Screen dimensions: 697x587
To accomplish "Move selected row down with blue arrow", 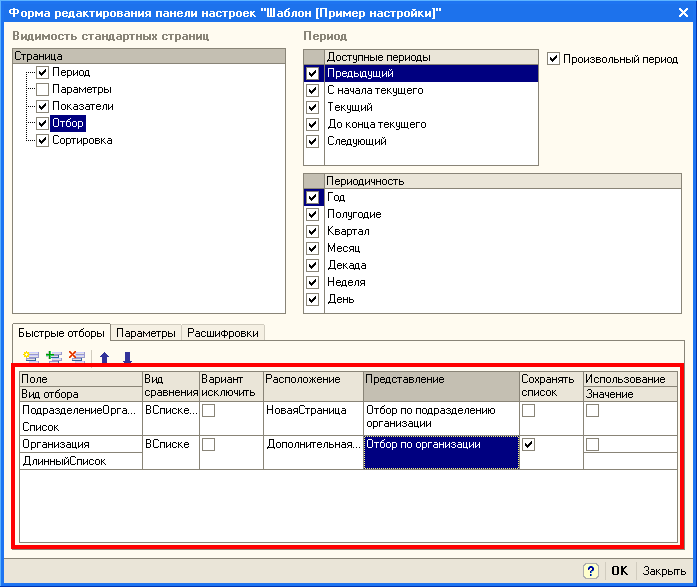I will click(128, 357).
